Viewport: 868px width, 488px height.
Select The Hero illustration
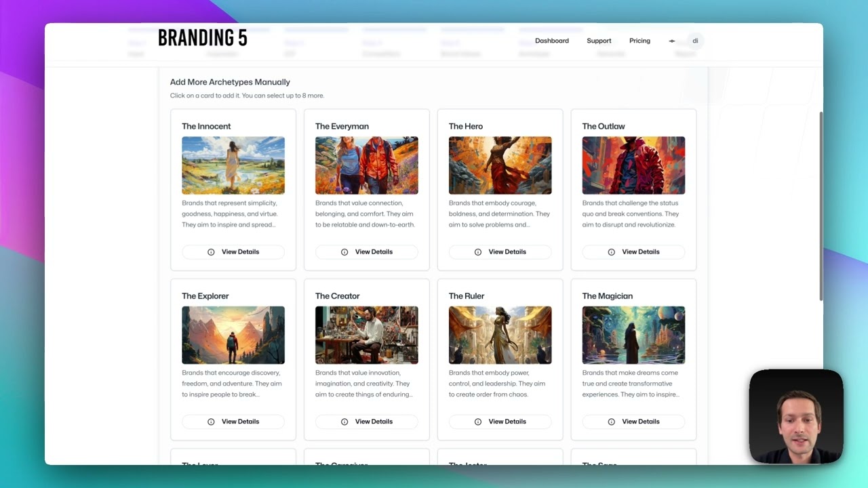click(500, 165)
